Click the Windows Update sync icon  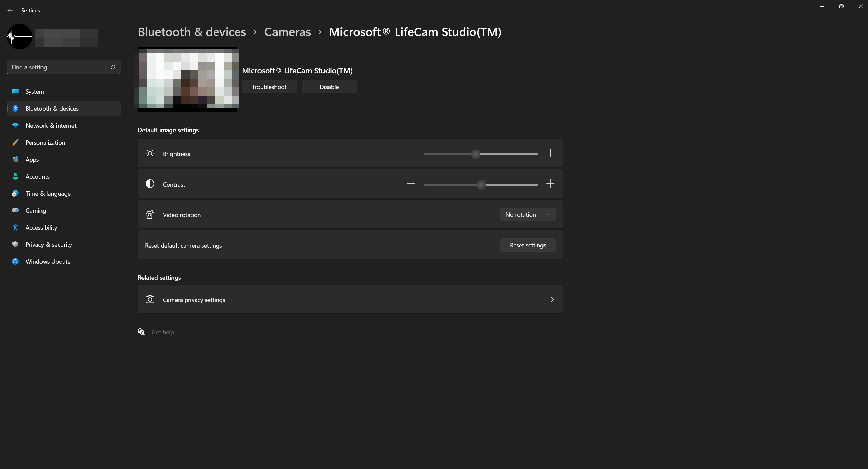tap(15, 261)
